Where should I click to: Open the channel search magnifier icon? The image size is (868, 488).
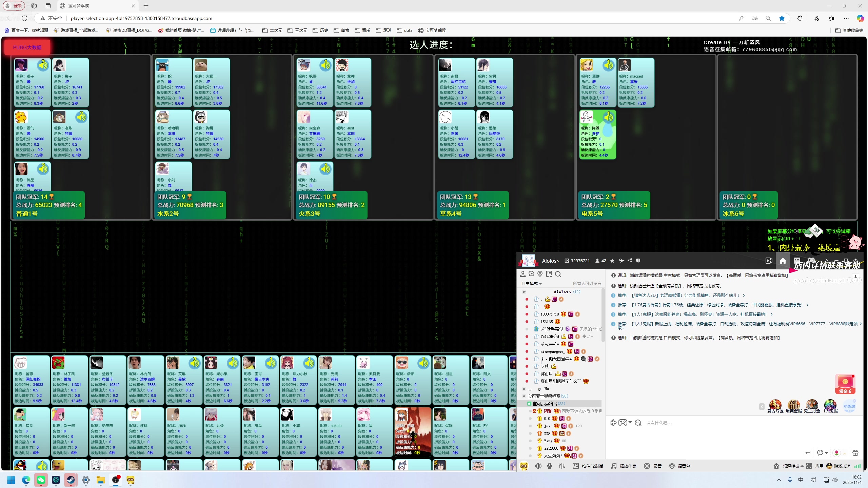point(558,274)
